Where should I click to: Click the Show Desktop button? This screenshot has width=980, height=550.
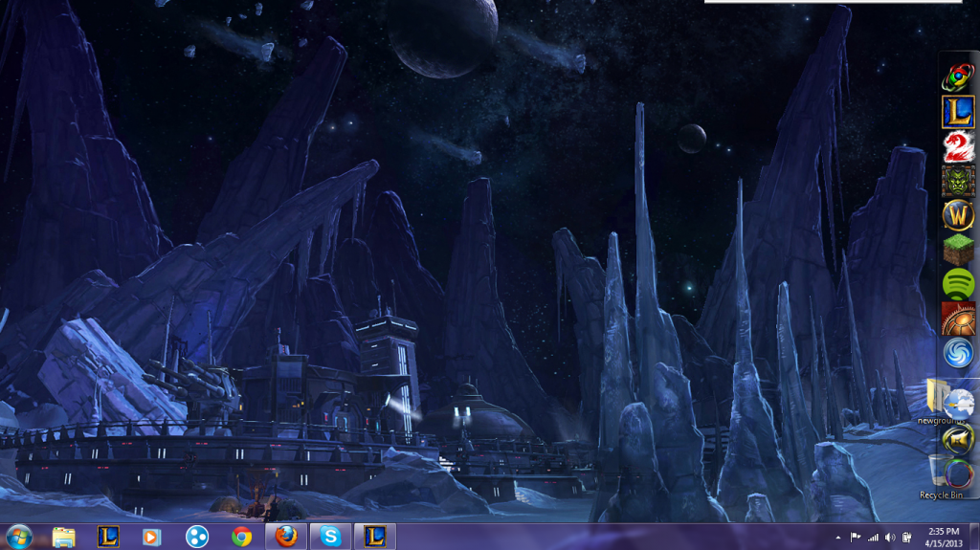tap(974, 538)
